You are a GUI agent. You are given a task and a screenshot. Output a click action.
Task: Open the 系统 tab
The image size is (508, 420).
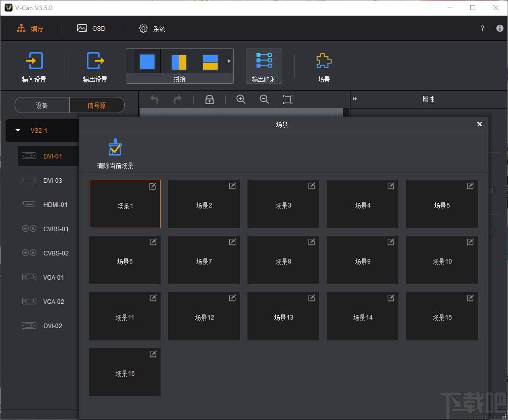(x=153, y=28)
